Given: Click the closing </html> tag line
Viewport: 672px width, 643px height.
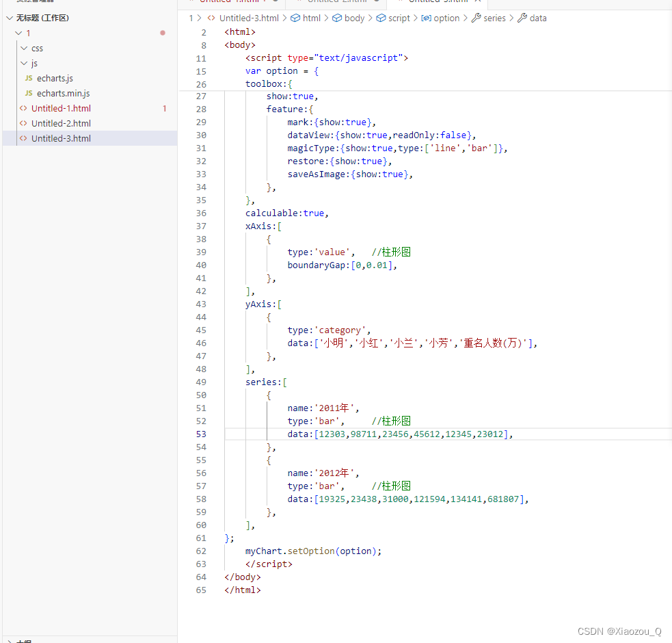Looking at the screenshot, I should pyautogui.click(x=243, y=590).
